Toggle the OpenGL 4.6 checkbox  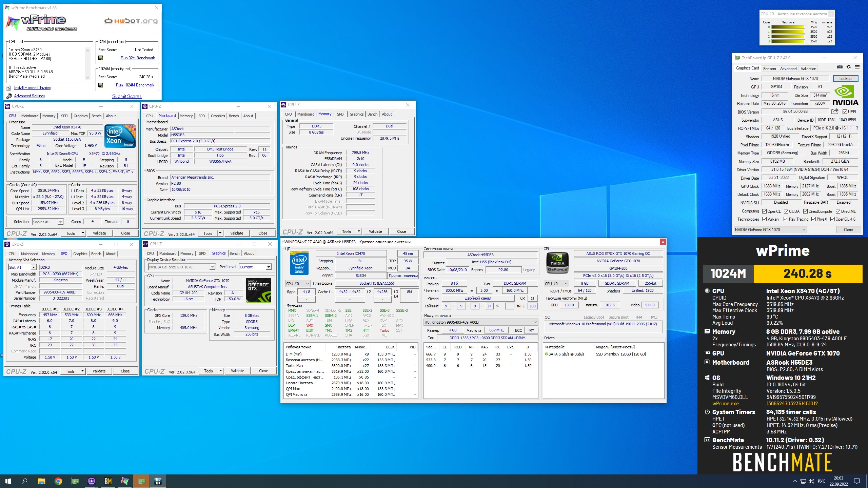coord(832,219)
